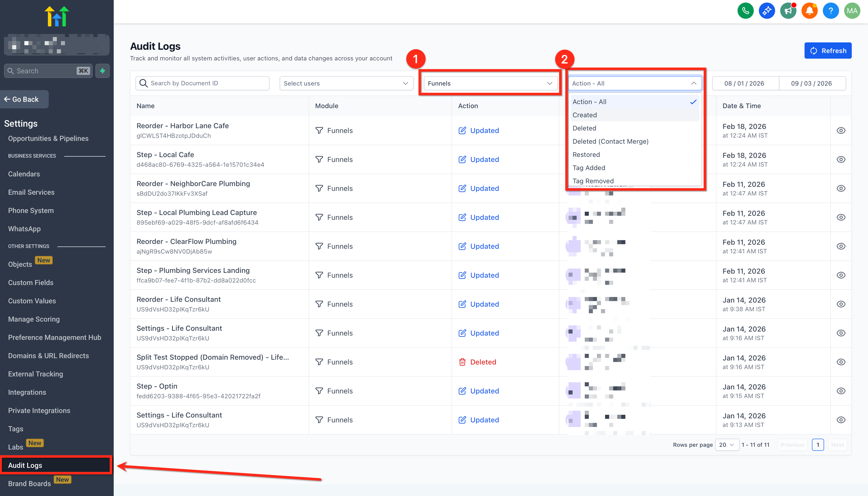The height and width of the screenshot is (496, 868).
Task: Choose Deleted (Contact Merge) from the action list
Action: point(610,141)
